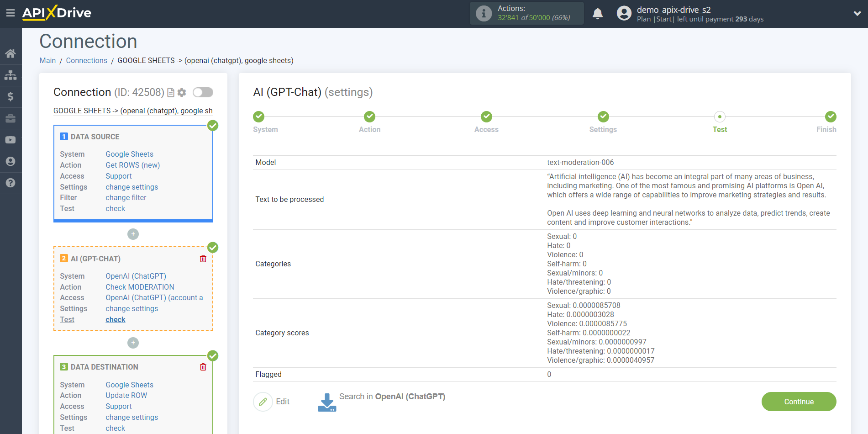
Task: Open the YouTube video sidebar icon
Action: point(11,140)
